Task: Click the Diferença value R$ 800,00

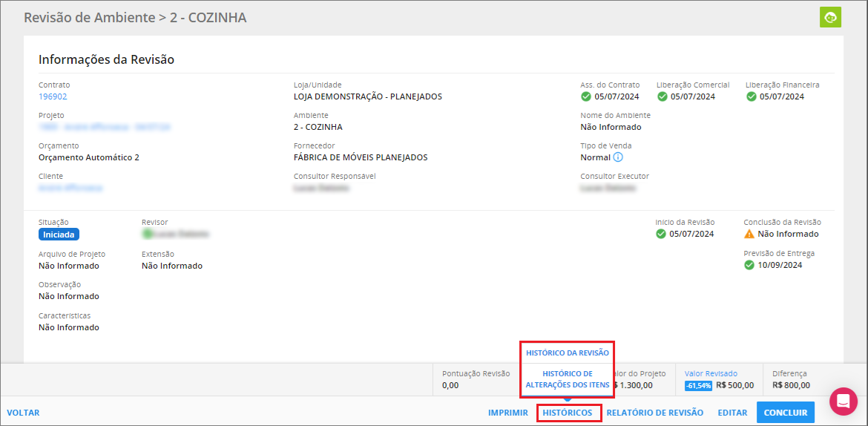Action: click(x=791, y=386)
